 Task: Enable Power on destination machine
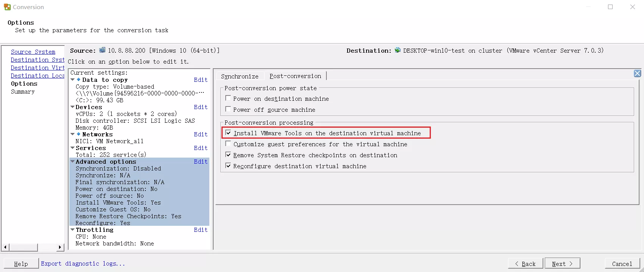coord(228,98)
